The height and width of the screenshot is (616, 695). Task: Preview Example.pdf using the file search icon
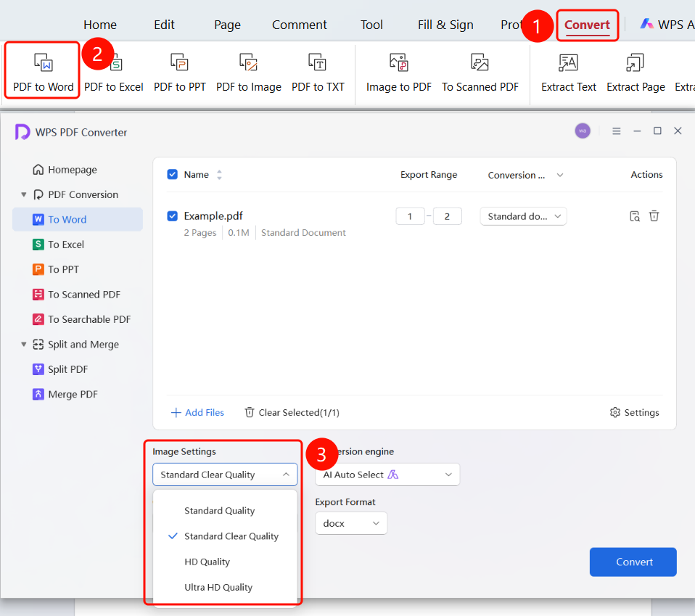(x=635, y=216)
